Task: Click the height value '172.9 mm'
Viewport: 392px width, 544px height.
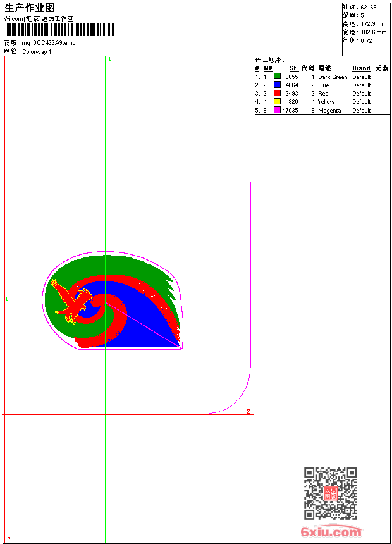Action: [374, 24]
